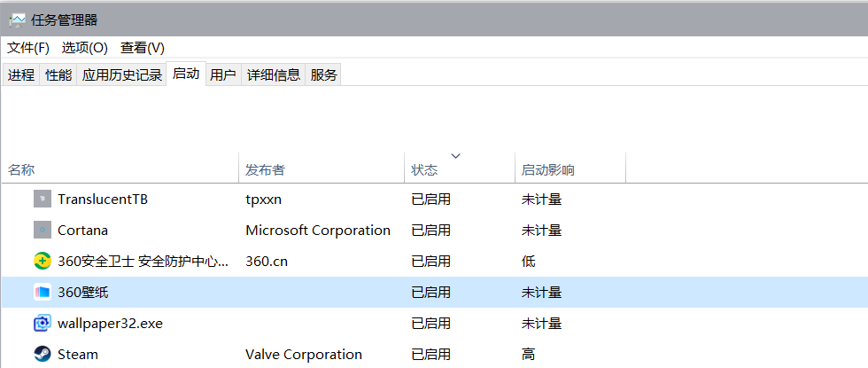Image resolution: width=868 pixels, height=368 pixels.
Task: Select the 360壁纸 entry name
Action: coord(83,292)
